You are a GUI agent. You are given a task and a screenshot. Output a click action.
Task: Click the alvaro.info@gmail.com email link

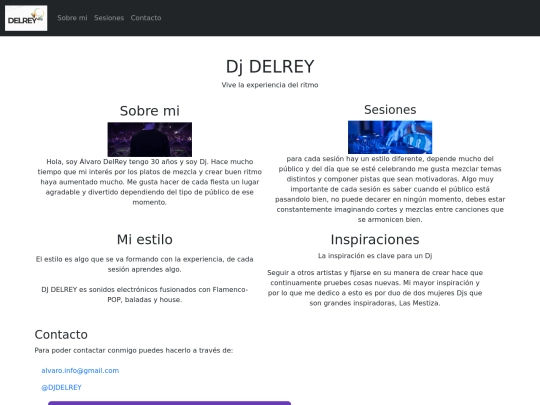click(x=80, y=371)
